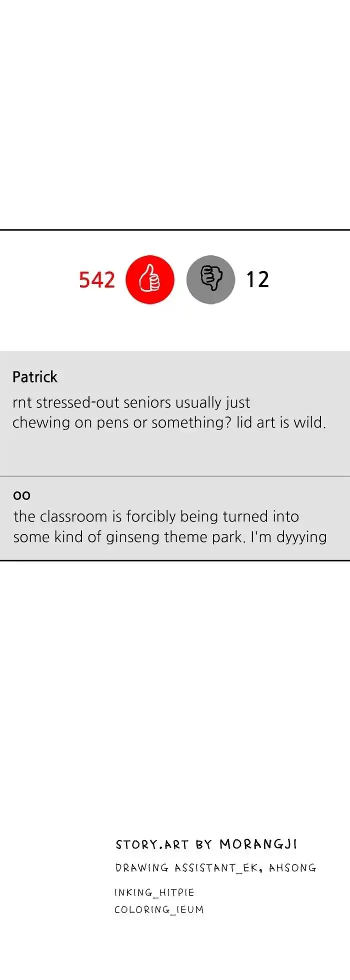Click the Hitpie inker name
Viewport: 350px width, 980px height.
176,892
